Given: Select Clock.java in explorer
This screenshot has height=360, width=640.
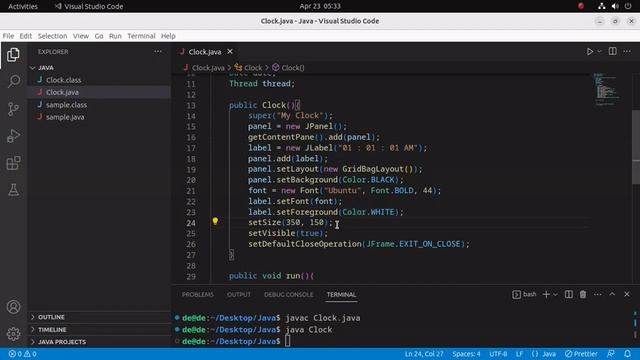Looking at the screenshot, I should click(x=99, y=92).
